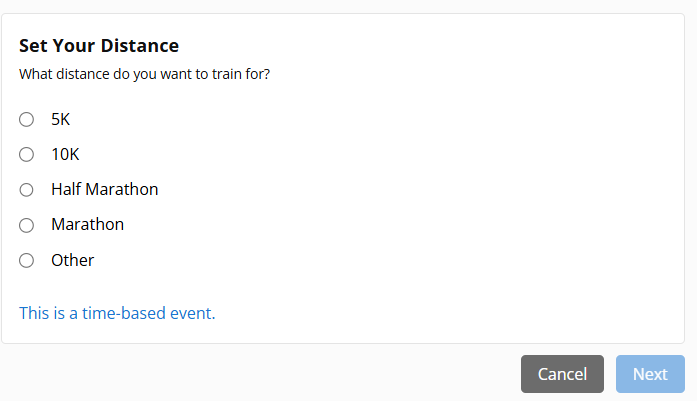Click the 'Half Marathon' label text
697x401 pixels.
tap(104, 189)
